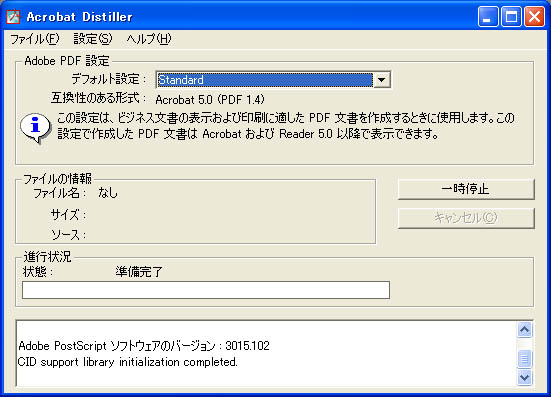
Task: Click the blue info balloon icon
Action: 35,128
